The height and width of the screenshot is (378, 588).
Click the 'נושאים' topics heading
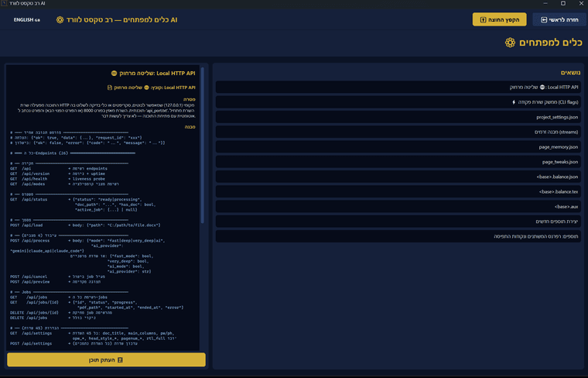pos(570,73)
